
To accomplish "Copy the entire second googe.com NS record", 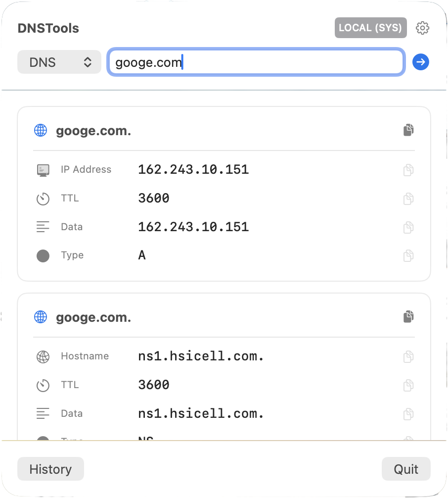I will pos(408,317).
